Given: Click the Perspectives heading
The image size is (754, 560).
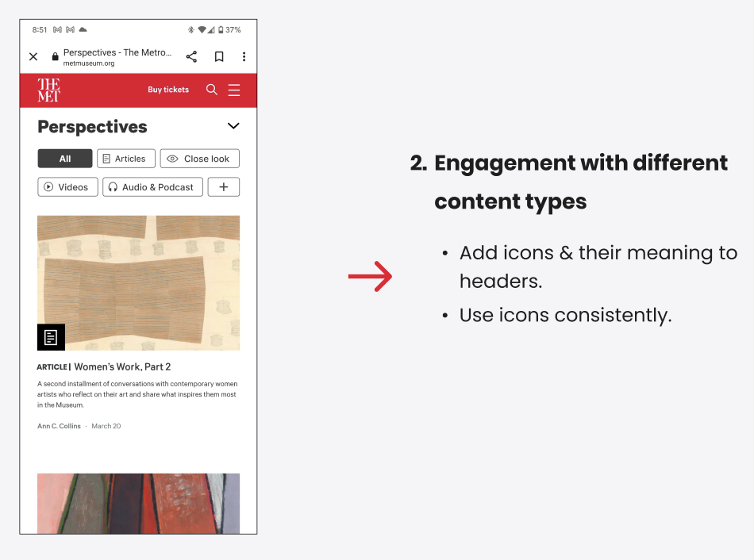Looking at the screenshot, I should pyautogui.click(x=92, y=127).
